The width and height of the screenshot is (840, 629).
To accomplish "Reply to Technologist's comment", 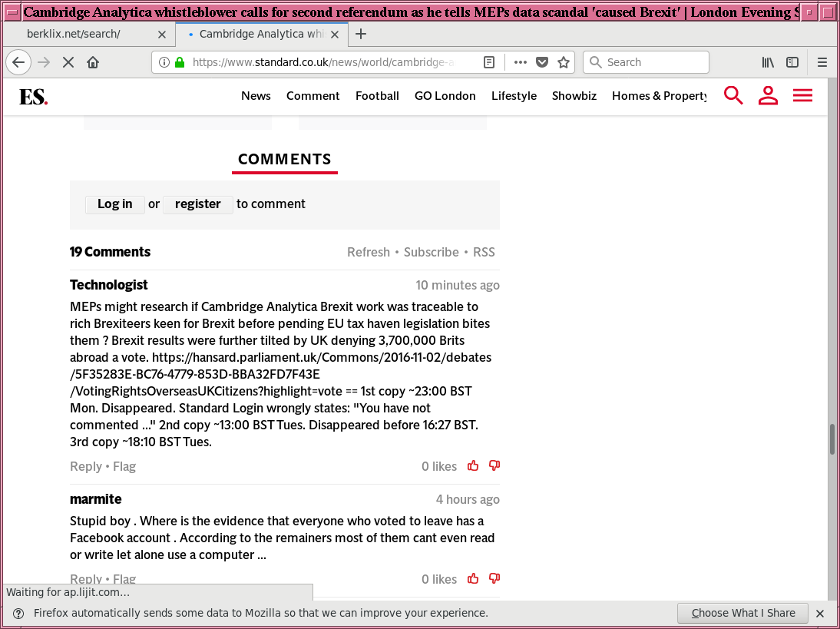I will (x=86, y=467).
